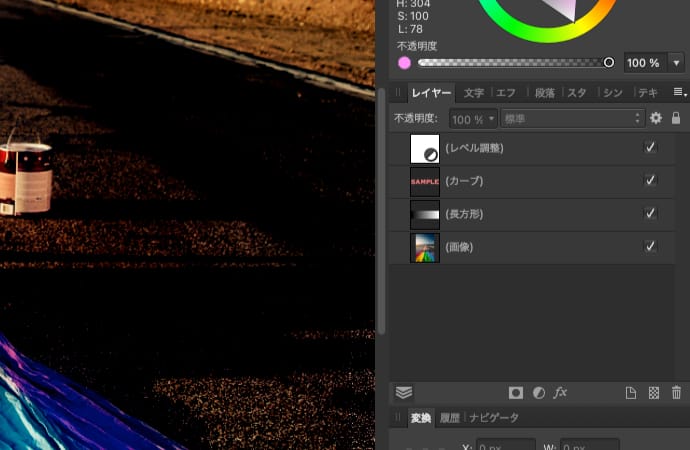
Task: Open layer effects fx icon
Action: coord(561,393)
